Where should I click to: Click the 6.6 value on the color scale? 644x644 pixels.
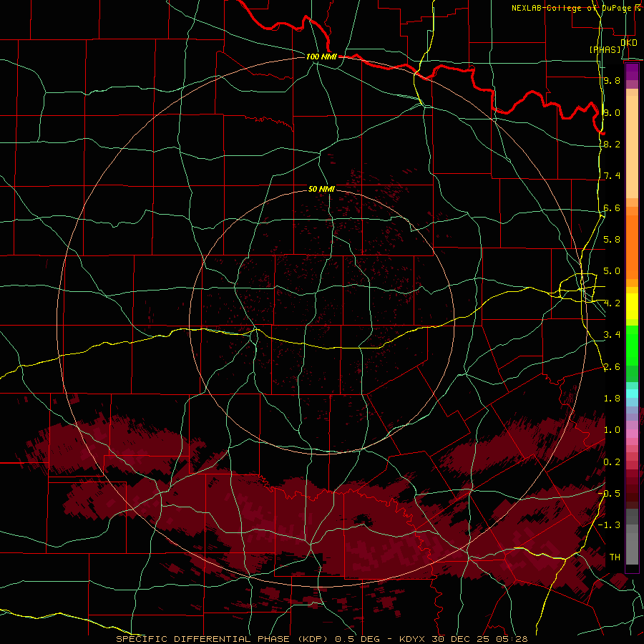[612, 208]
